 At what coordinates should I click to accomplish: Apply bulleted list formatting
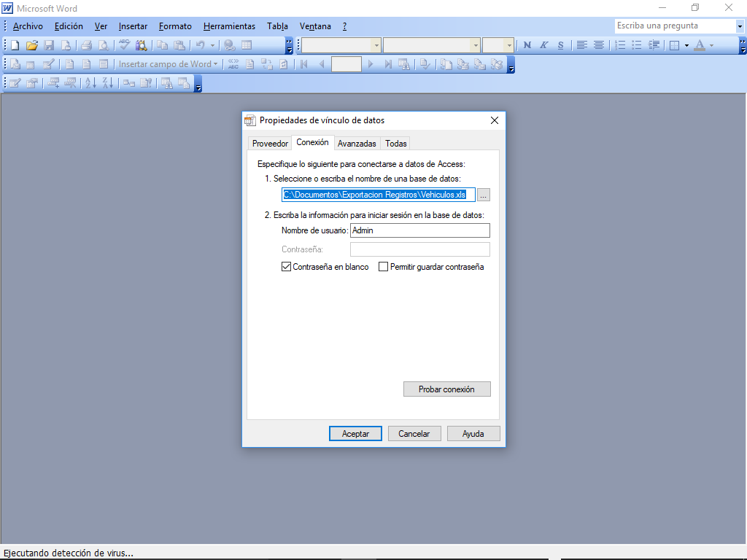(x=637, y=45)
